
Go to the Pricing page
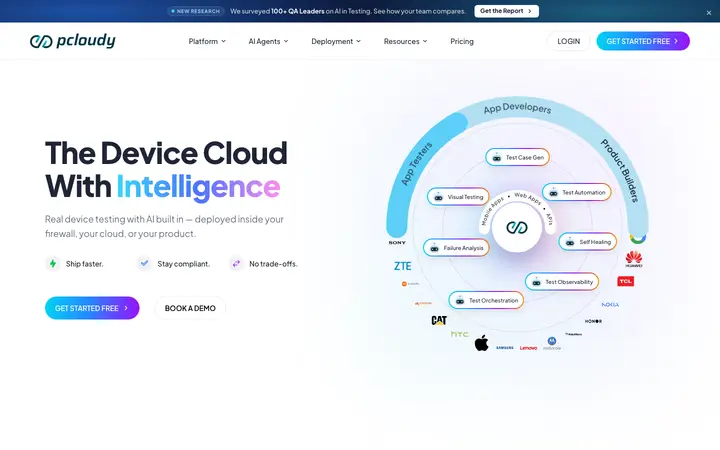462,41
